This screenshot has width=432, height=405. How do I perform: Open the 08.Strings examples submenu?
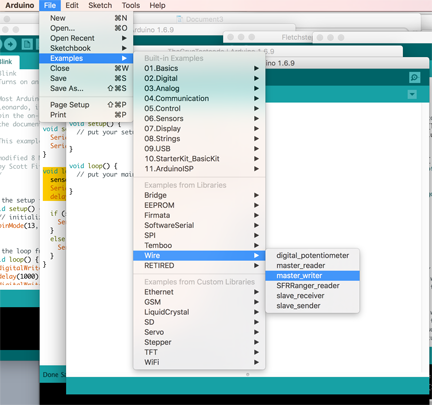tap(199, 138)
